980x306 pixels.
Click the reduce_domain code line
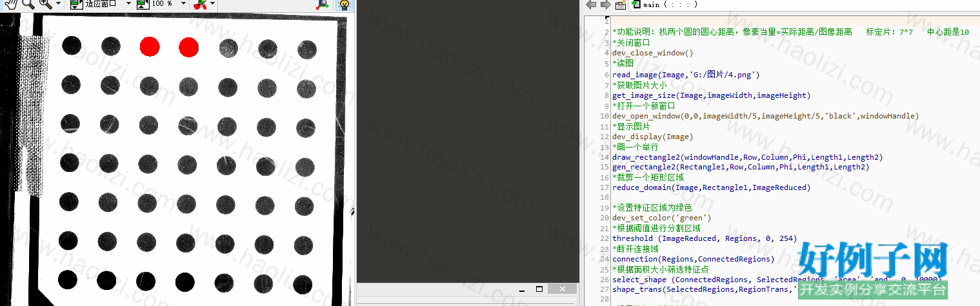(x=711, y=187)
